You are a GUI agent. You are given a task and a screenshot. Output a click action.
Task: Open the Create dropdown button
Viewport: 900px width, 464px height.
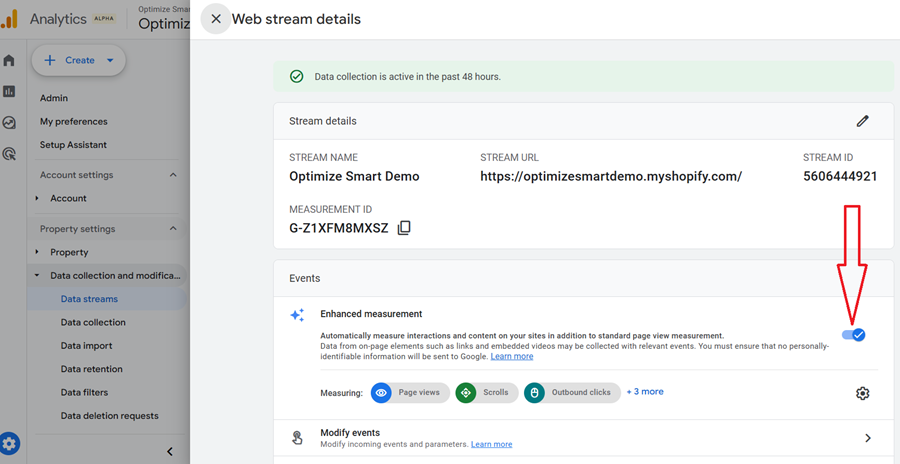coord(79,60)
